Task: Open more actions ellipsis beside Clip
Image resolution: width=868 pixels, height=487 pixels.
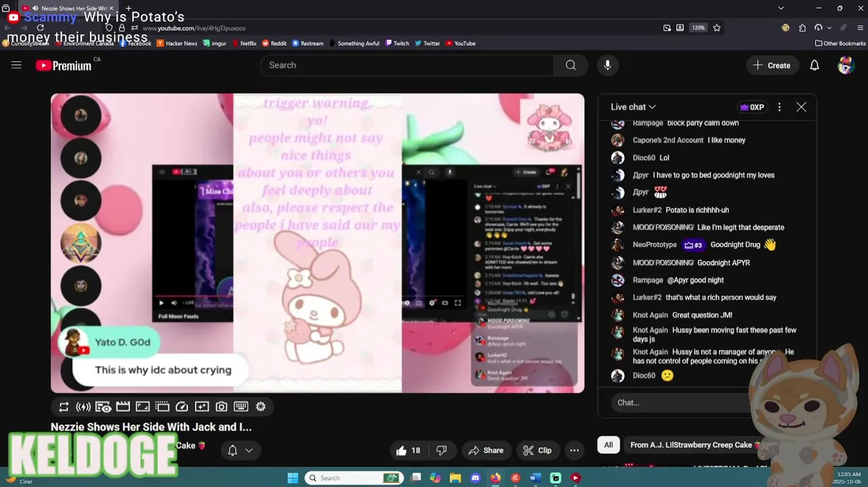Action: coord(574,450)
